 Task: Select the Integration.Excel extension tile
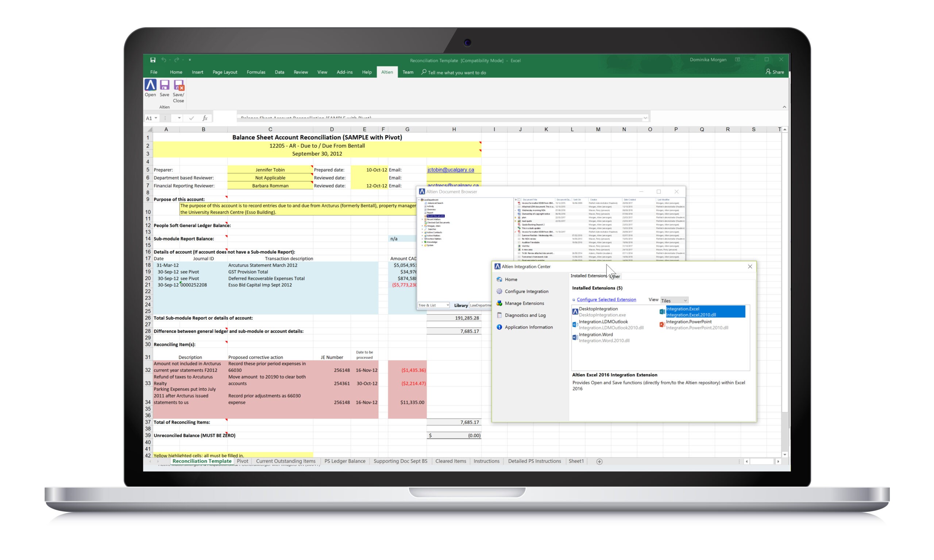coord(702,312)
